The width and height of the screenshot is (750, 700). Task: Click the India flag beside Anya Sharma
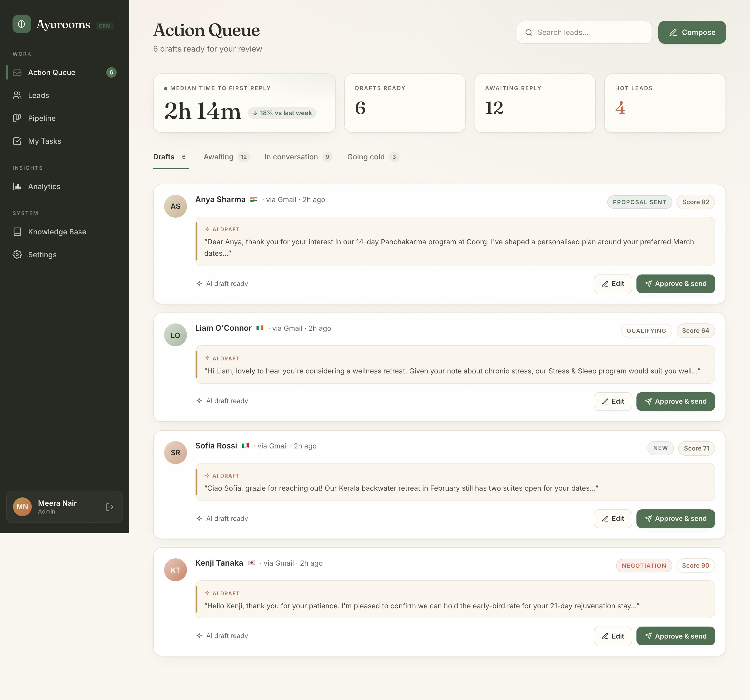(254, 199)
